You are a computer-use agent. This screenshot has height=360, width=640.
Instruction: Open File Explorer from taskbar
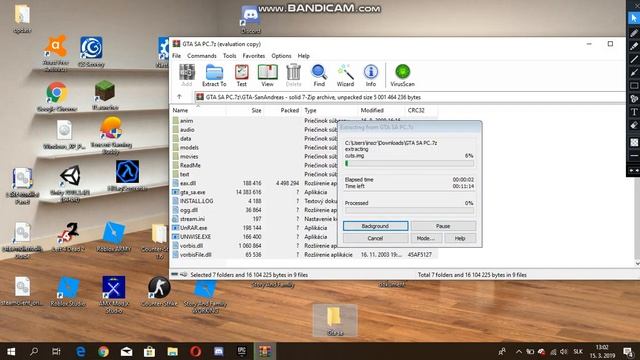click(x=172, y=351)
